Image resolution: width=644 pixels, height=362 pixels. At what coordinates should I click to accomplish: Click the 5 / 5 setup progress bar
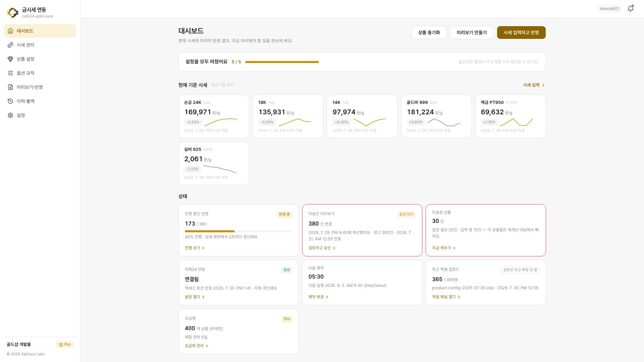(x=282, y=62)
